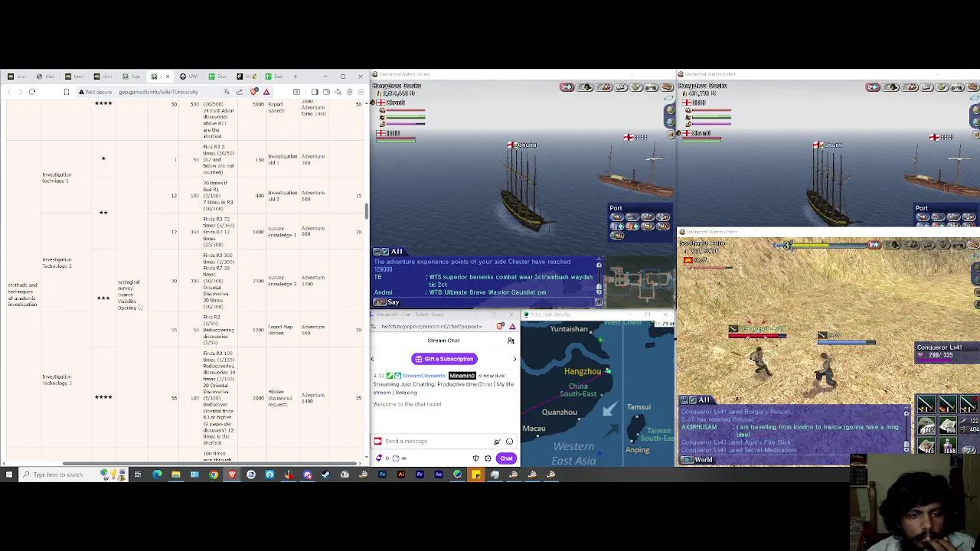980x551 pixels.
Task: Click the wiki page vertical scrollbar
Action: (x=366, y=210)
